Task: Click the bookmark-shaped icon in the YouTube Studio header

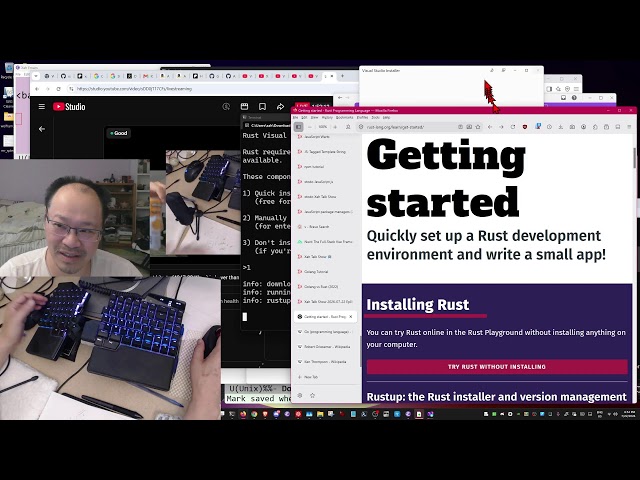Action: [x=262, y=107]
